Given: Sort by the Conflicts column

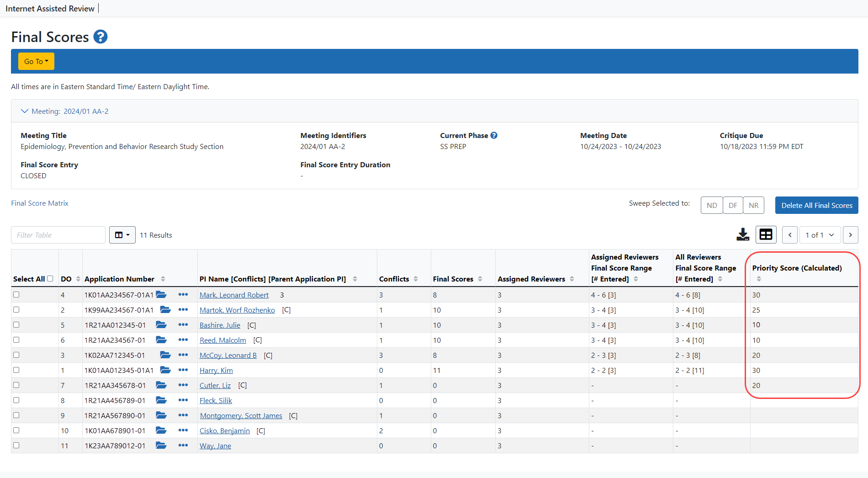Looking at the screenshot, I should (416, 279).
